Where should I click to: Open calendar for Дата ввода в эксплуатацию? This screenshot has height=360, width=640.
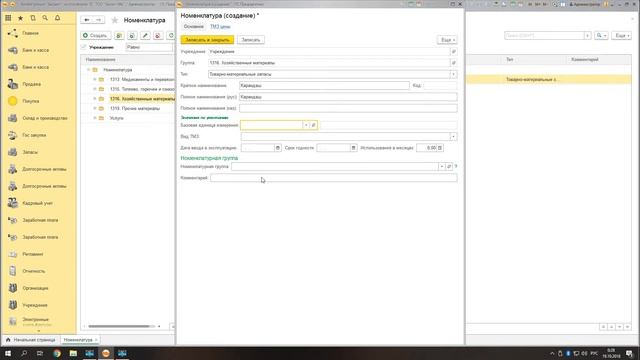click(278, 148)
